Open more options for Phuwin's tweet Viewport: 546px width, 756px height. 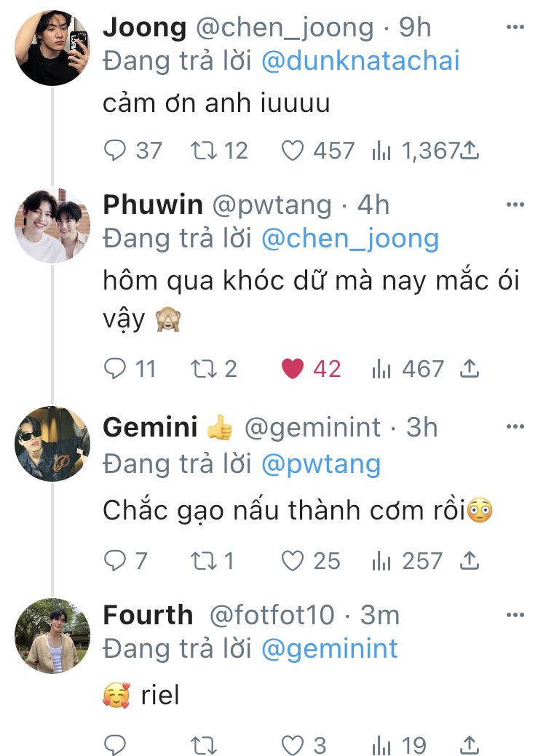point(515,205)
